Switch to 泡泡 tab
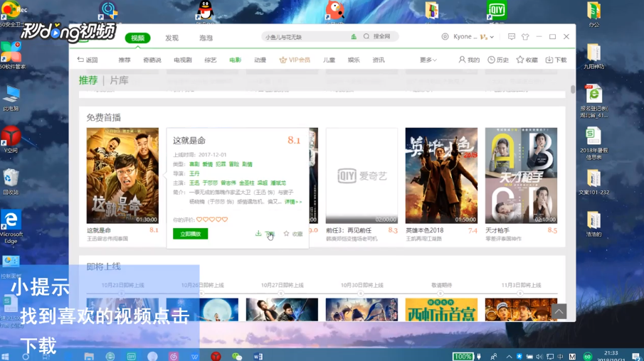This screenshot has height=361, width=644. click(x=206, y=38)
